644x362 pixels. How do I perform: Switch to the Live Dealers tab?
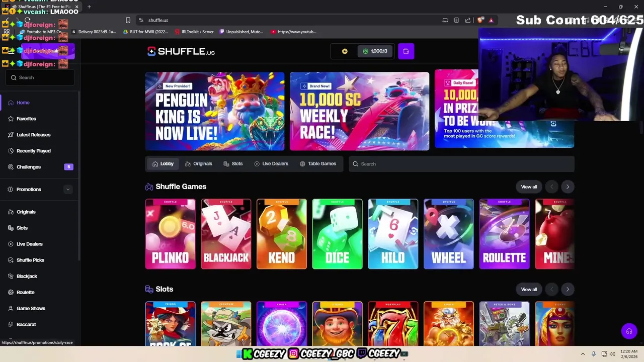pos(271,164)
